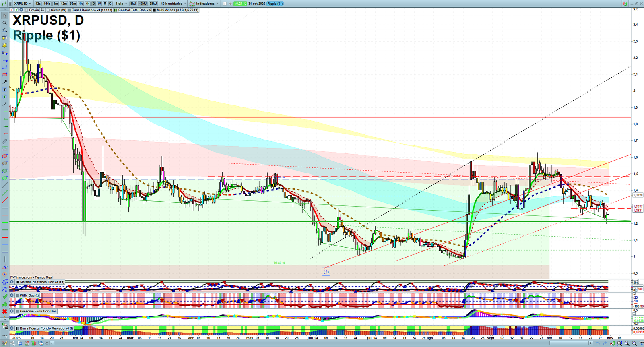644x347 pixels.
Task: Select the 144s timeframe
Action: pyautogui.click(x=47, y=4)
